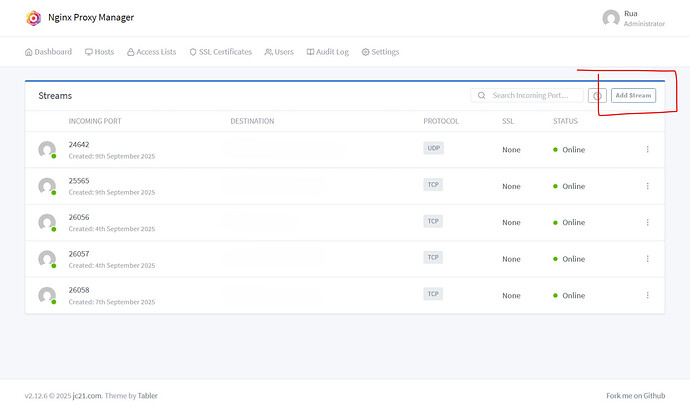
Task: Go to the Dashboard tab
Action: (48, 52)
